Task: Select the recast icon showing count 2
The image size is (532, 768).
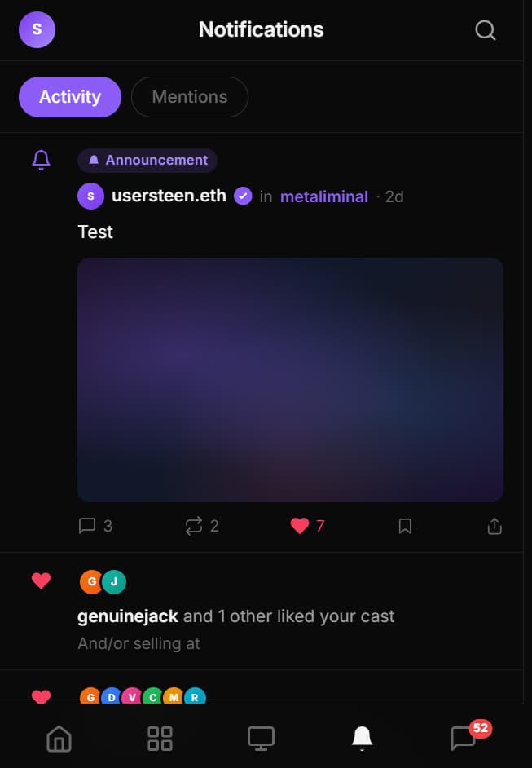Action: click(193, 526)
